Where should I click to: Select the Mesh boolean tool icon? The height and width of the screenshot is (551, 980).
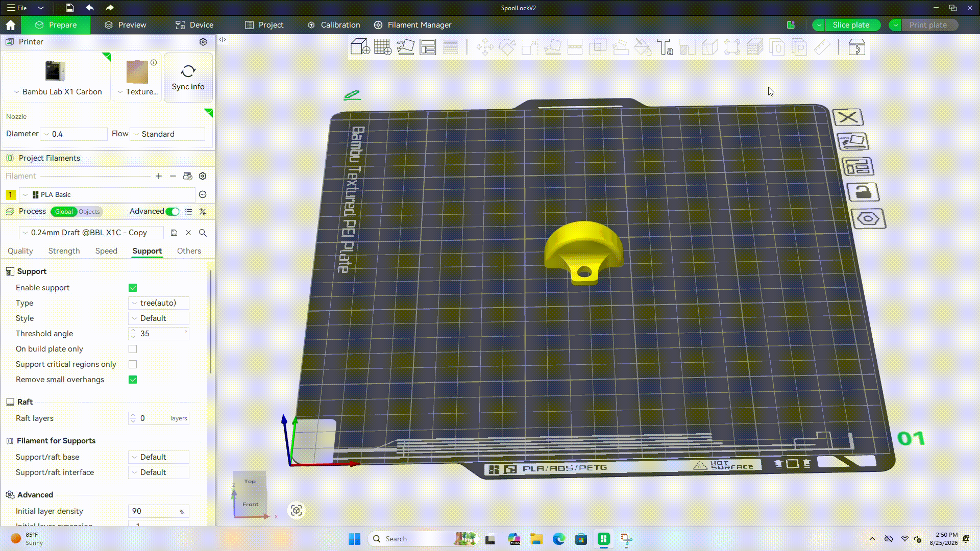(x=598, y=47)
